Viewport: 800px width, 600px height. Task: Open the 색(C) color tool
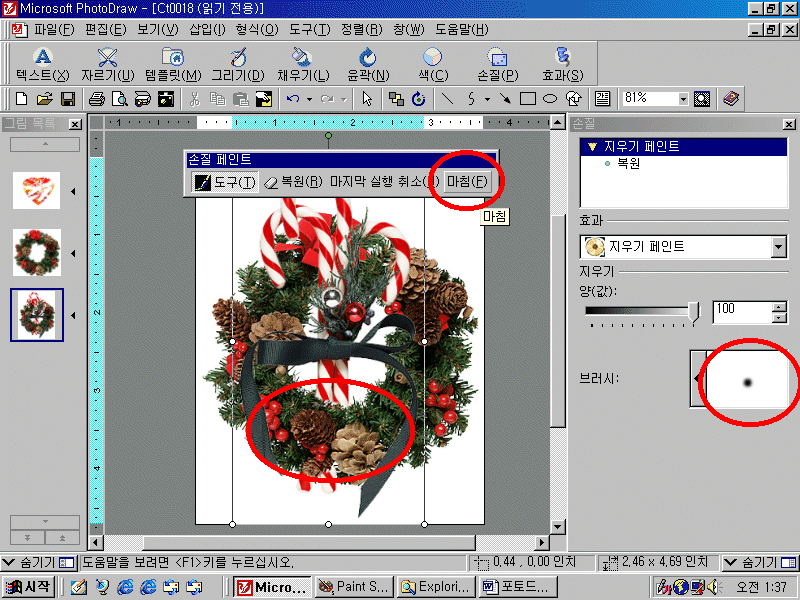(x=433, y=65)
